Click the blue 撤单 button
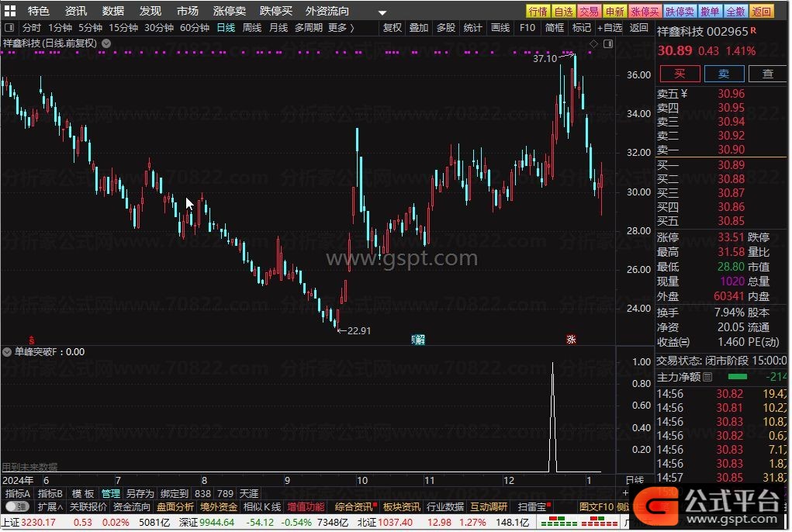 pyautogui.click(x=710, y=11)
